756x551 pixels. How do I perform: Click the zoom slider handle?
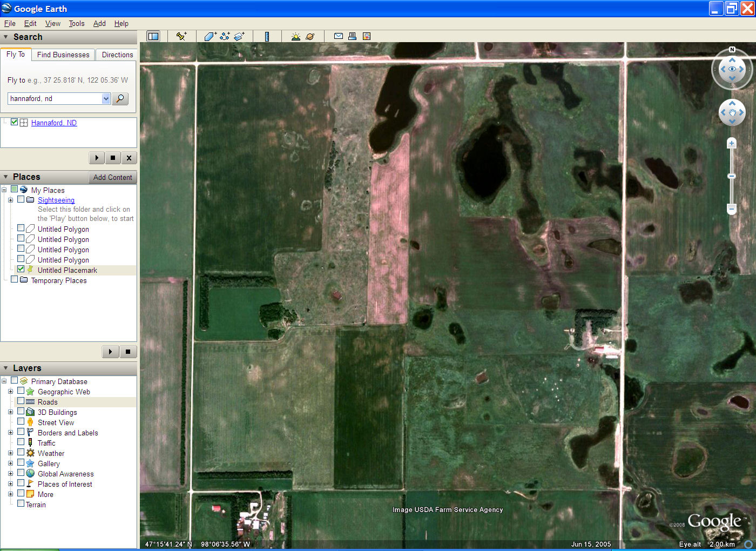(x=732, y=176)
